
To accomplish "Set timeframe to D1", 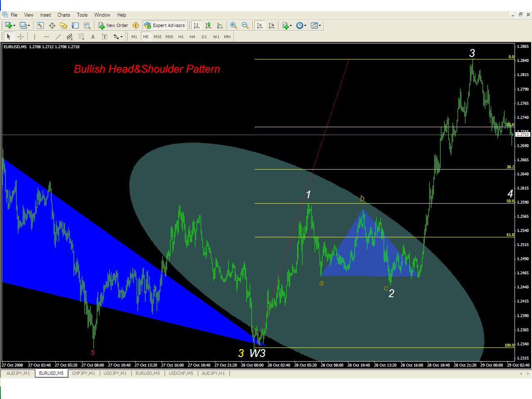I will pyautogui.click(x=204, y=37).
